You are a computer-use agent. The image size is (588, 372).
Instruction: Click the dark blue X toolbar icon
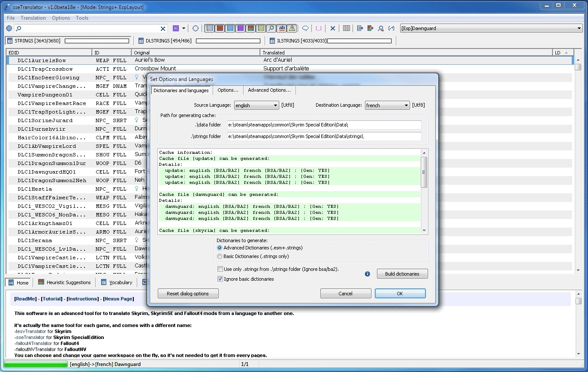332,28
